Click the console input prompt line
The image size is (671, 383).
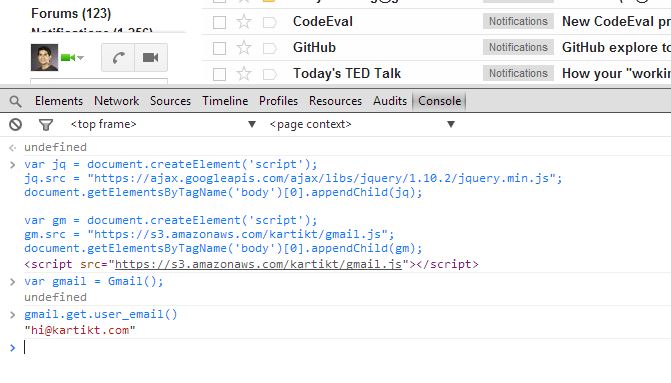point(342,347)
